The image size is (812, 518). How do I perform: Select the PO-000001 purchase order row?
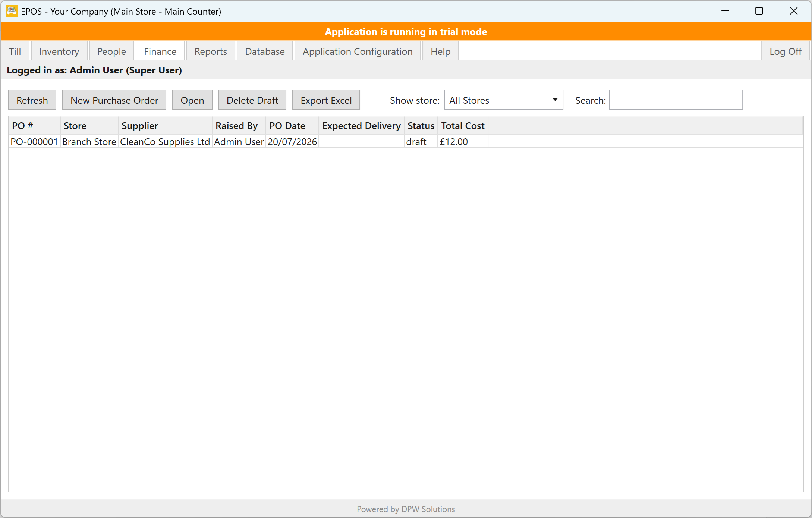(x=406, y=142)
